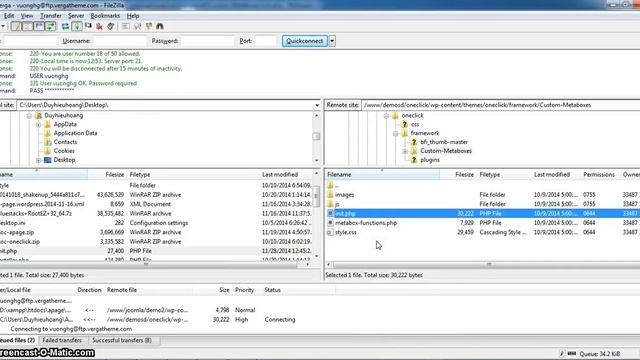Toggle the transfer queue display
Screen dimensions: 640x360
pos(50,26)
